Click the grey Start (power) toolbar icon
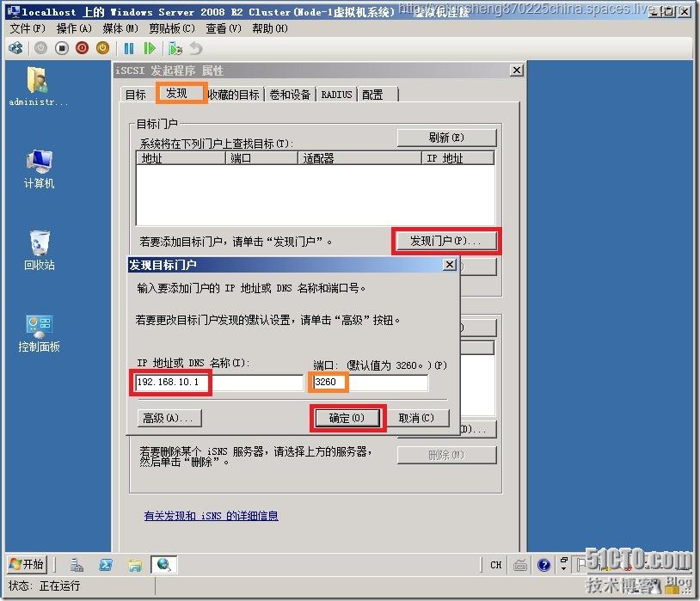700x601 pixels. click(40, 48)
